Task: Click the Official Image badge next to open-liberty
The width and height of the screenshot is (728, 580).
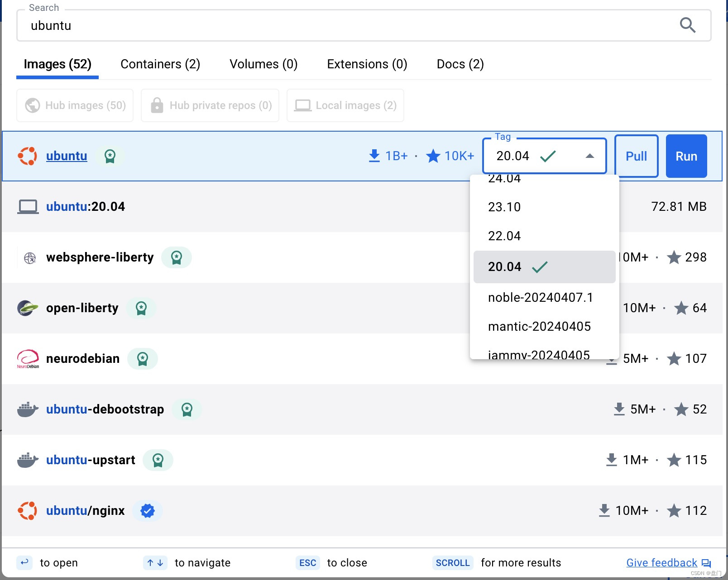Action: [x=141, y=308]
